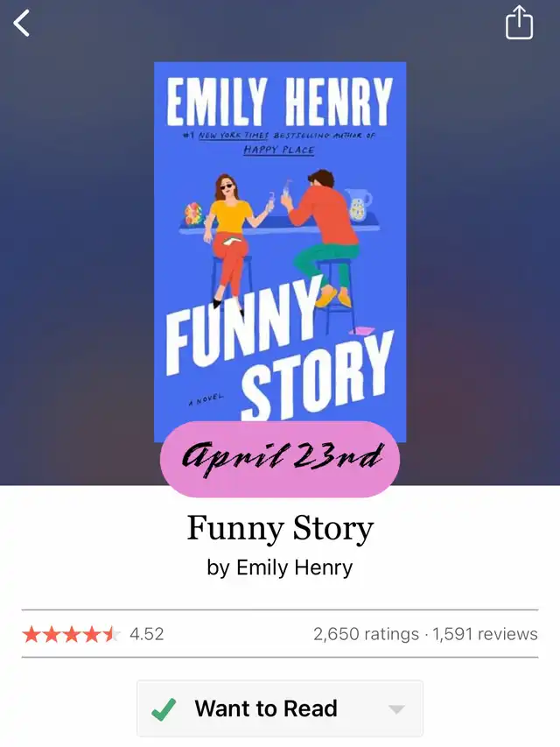Tap the pink April 23rd release badge

click(280, 459)
